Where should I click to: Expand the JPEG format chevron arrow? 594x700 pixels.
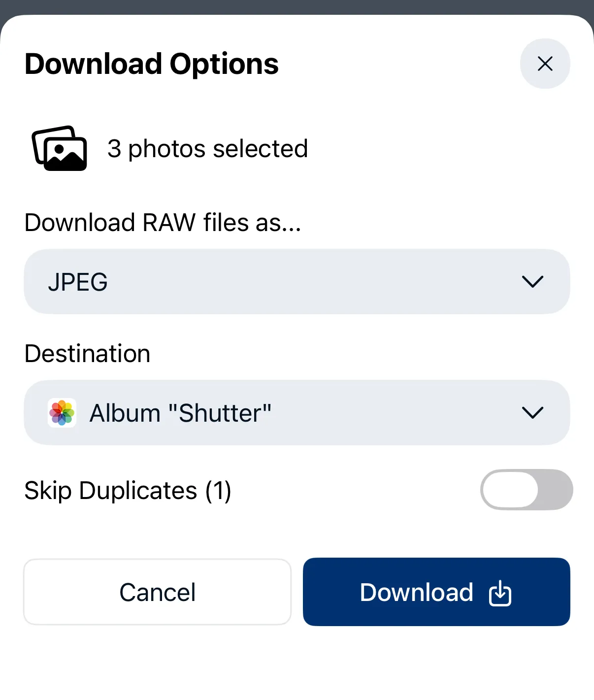(532, 282)
